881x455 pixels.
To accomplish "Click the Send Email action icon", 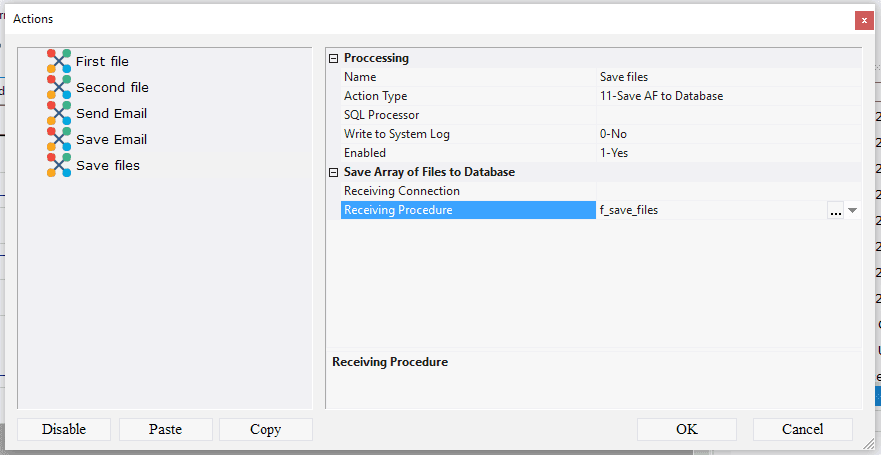I will pyautogui.click(x=59, y=113).
